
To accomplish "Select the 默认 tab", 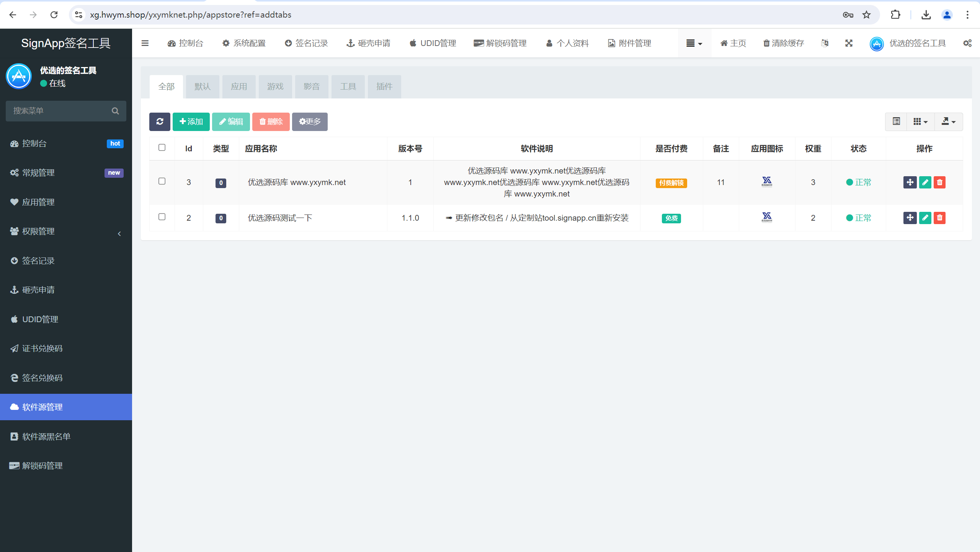I will (203, 87).
